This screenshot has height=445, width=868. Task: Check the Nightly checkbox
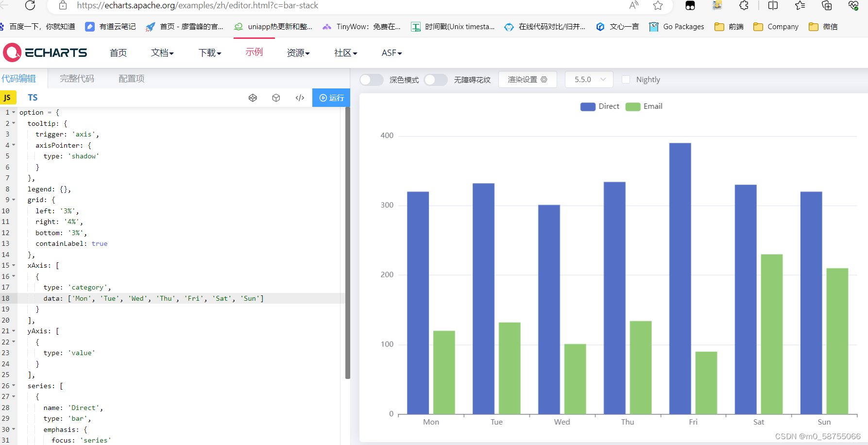[x=626, y=79]
